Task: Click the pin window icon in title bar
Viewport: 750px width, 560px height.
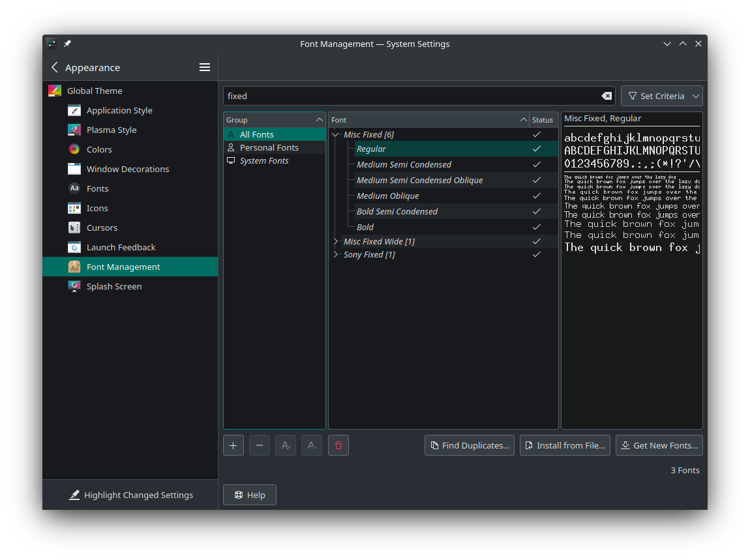Action: [x=67, y=44]
